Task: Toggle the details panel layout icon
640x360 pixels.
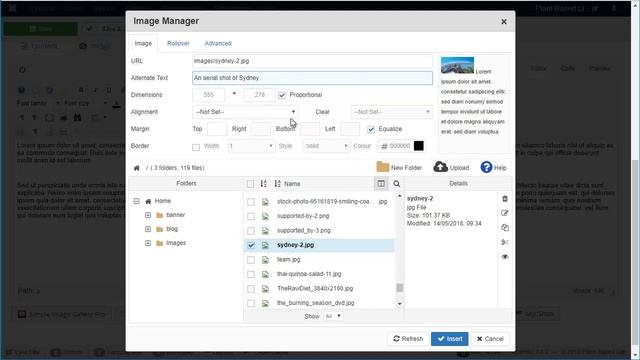Action: coord(381,184)
